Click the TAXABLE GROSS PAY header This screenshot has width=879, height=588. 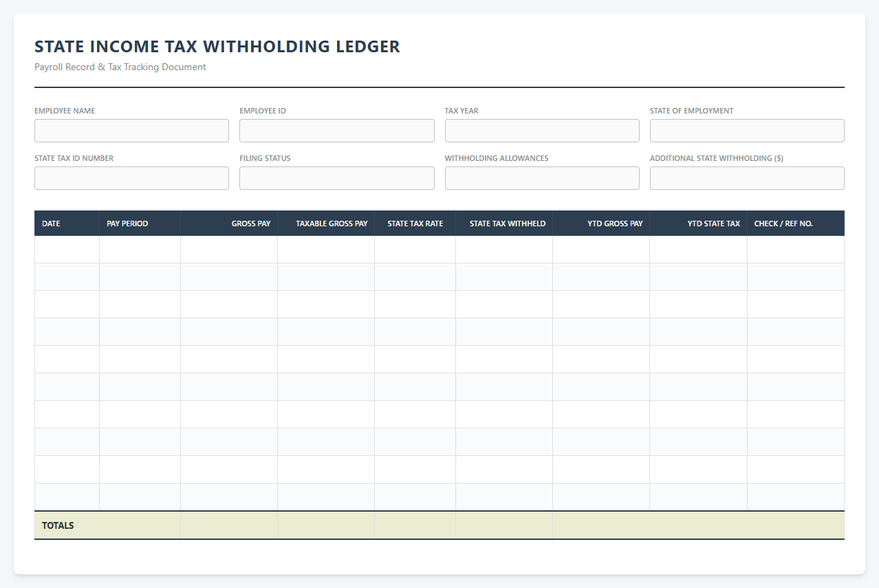click(x=326, y=224)
